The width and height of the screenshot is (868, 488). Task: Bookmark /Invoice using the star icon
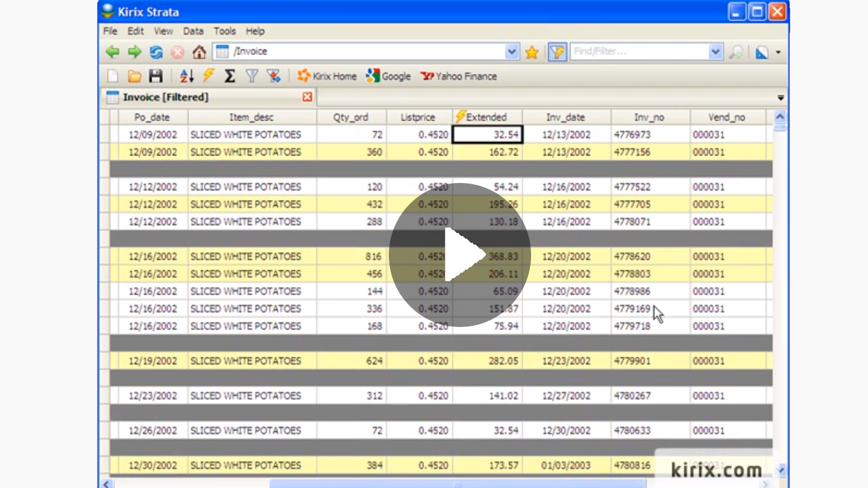point(531,51)
